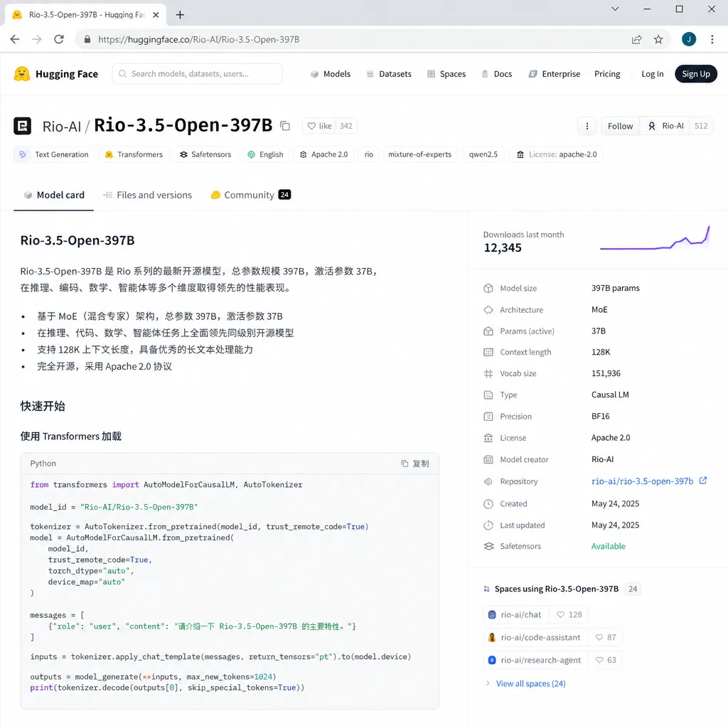Reload the page
The width and height of the screenshot is (728, 728).
pos(59,40)
